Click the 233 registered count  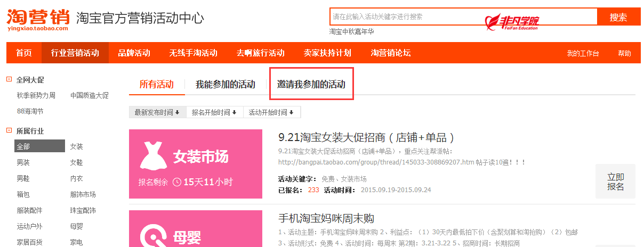pos(313,190)
